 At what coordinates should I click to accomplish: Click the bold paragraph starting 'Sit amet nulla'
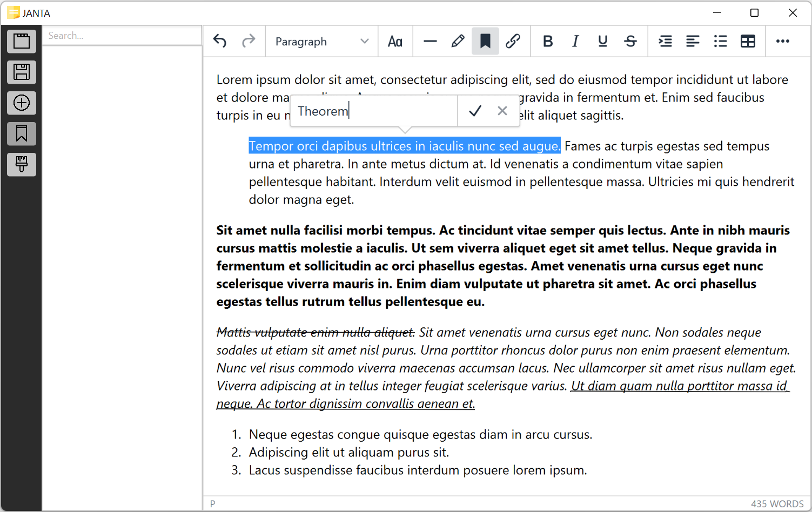pos(503,266)
